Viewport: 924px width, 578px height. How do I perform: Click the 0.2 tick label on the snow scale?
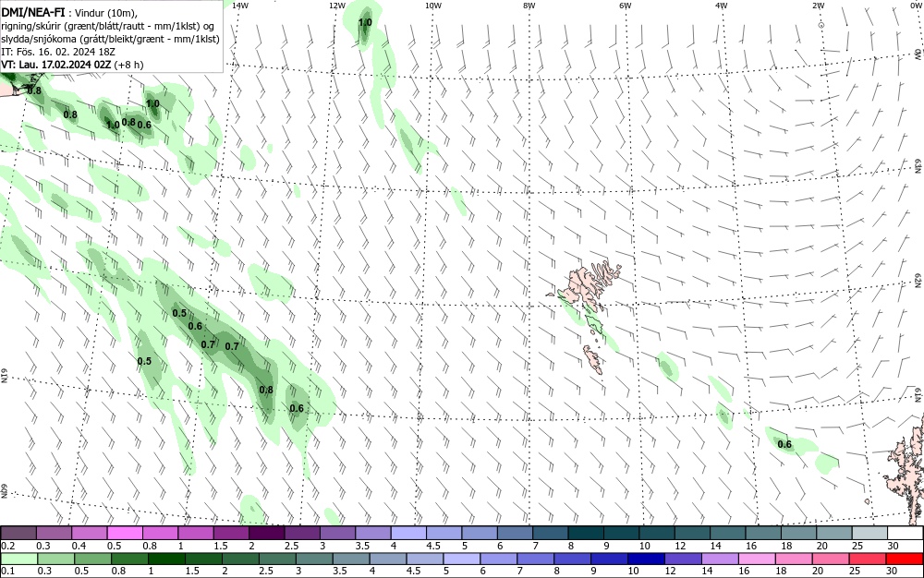[8, 546]
